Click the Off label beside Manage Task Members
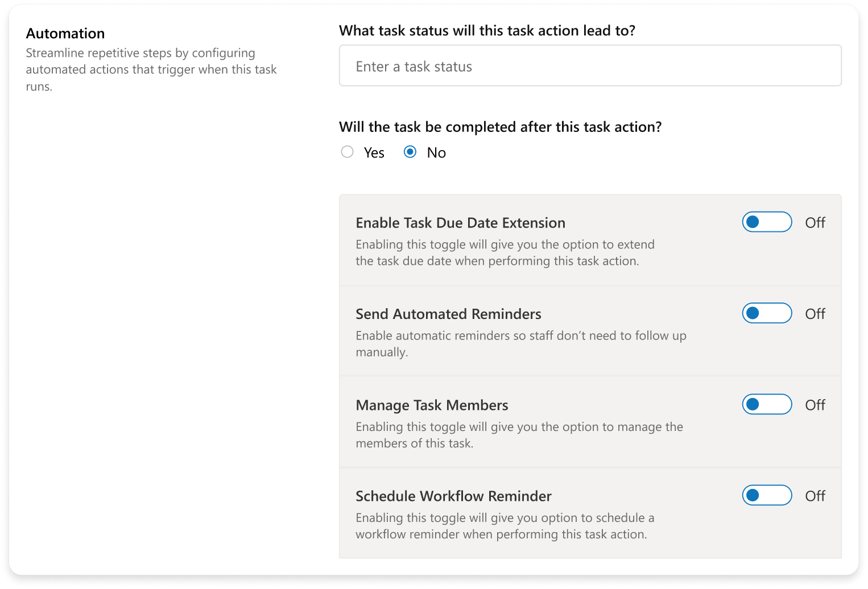 click(815, 405)
